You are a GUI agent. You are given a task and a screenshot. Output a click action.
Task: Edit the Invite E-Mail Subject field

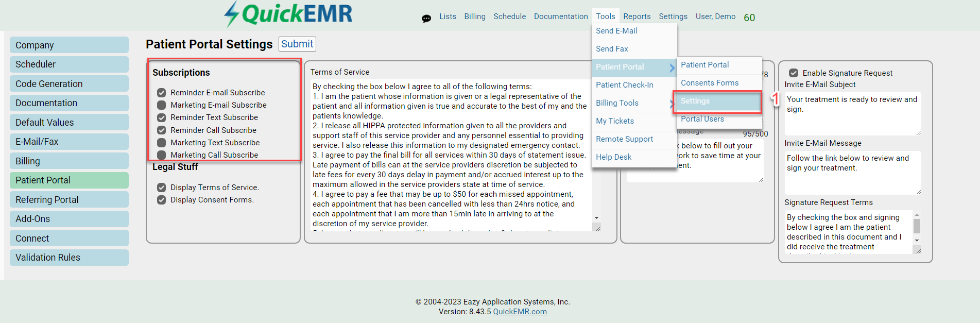pos(852,114)
